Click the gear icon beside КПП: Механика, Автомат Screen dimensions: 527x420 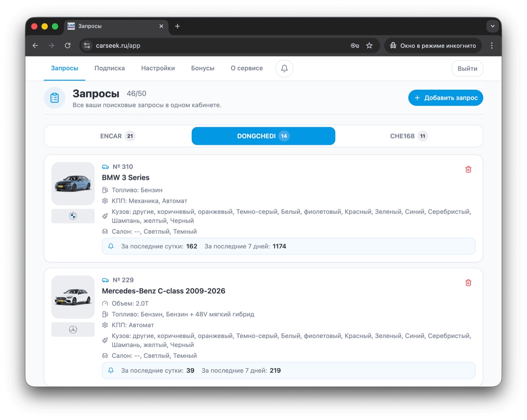click(105, 201)
